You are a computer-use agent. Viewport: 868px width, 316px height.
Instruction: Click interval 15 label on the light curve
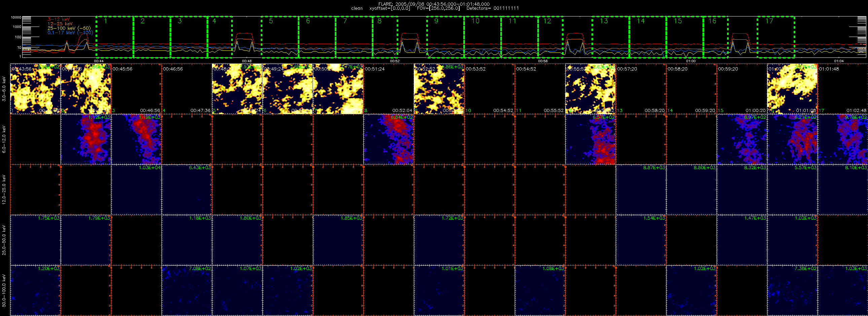tap(678, 21)
